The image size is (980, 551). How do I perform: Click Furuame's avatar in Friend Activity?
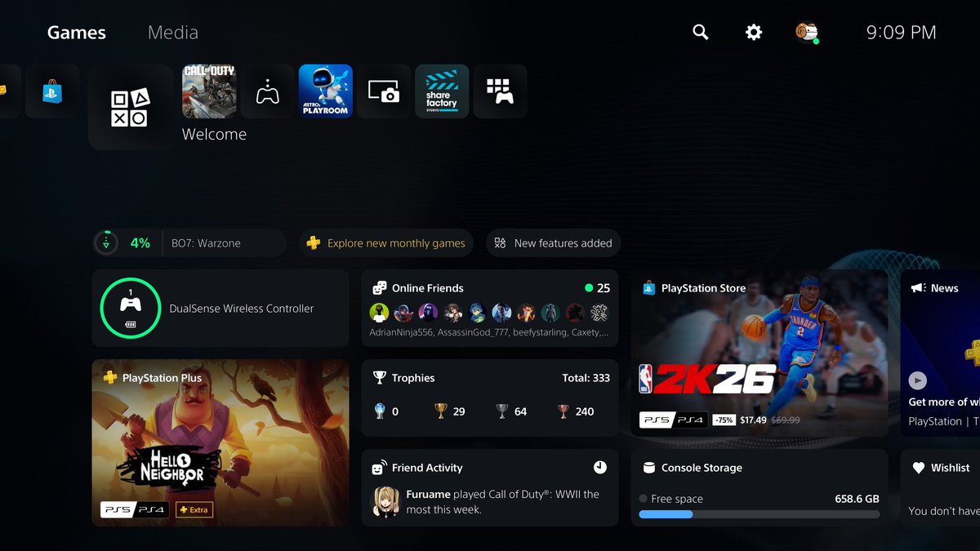(386, 501)
